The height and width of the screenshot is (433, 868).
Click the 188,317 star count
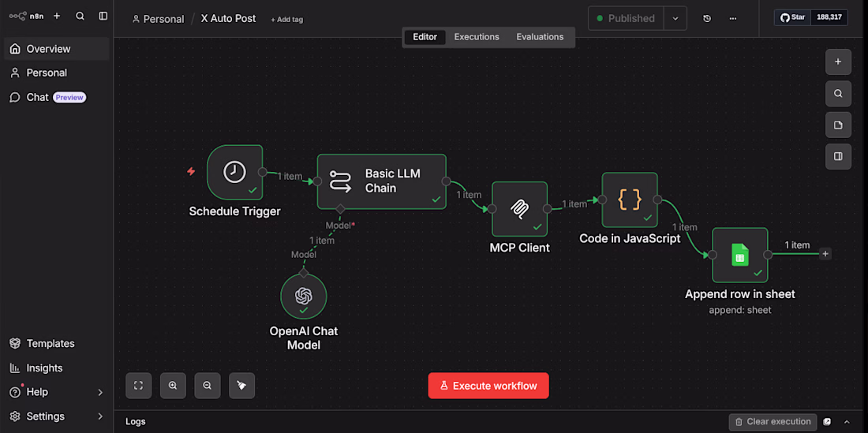point(829,17)
